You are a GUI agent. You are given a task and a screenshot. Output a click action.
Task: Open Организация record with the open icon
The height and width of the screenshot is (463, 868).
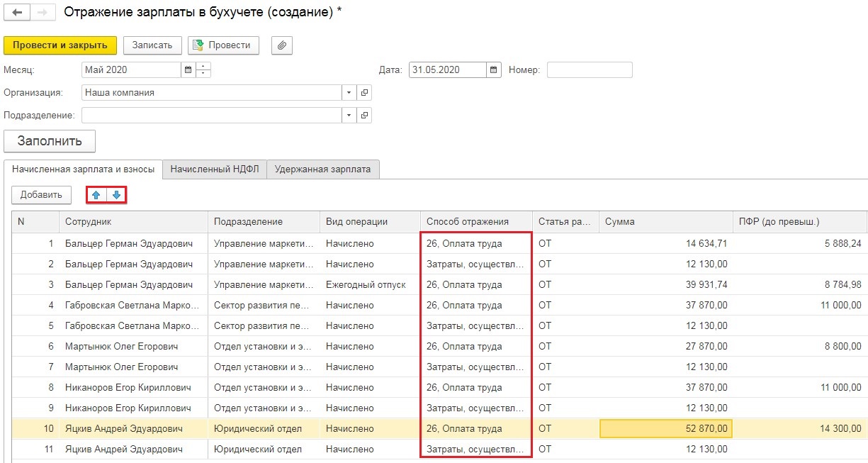click(x=364, y=93)
